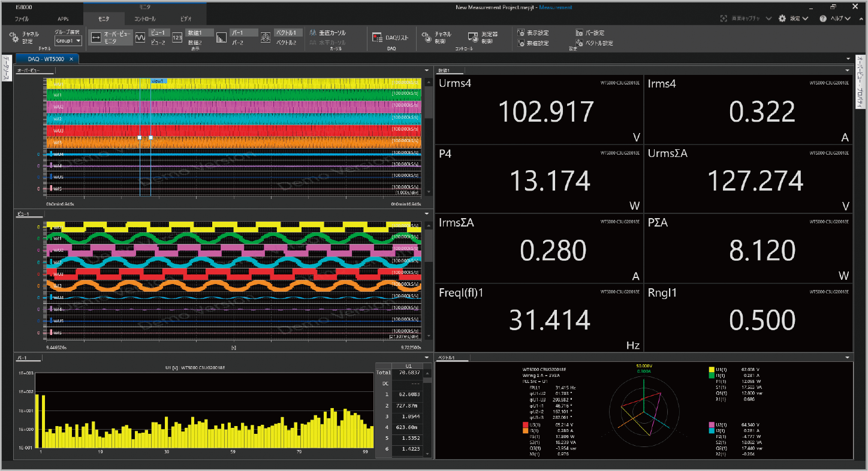The width and height of the screenshot is (868, 471).
Task: Enable the 垂直カーソル vertical cursor
Action: 328,34
